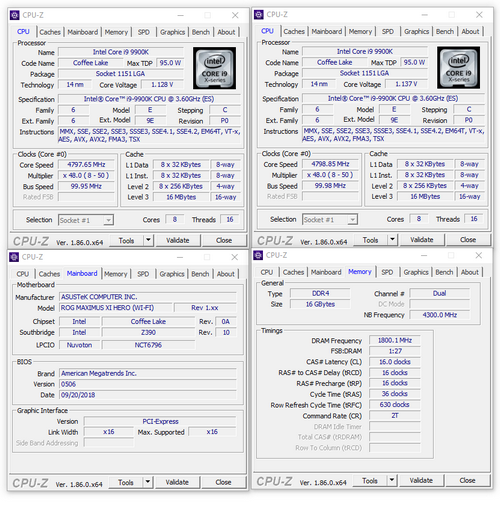Click Validate button in top-left window
Screen dimensions: 500x507
[x=178, y=240]
